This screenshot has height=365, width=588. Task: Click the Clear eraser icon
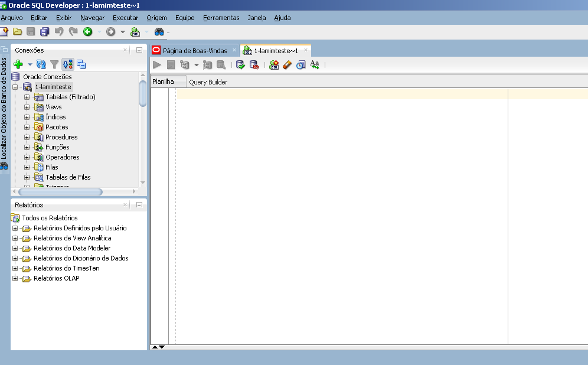coord(288,65)
